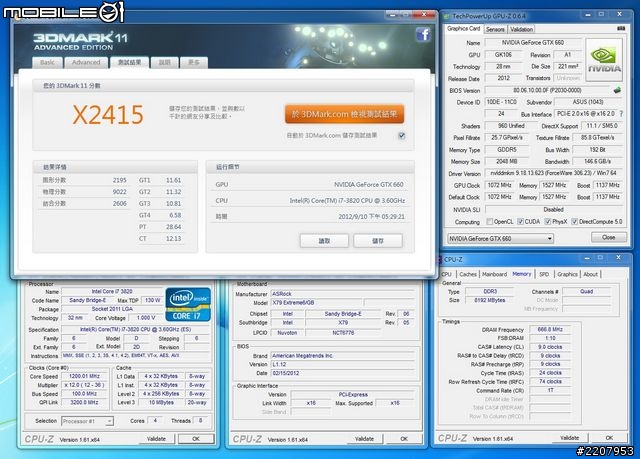Open the SPD tab in CPU-Z
The image size is (640, 459).
544,274
